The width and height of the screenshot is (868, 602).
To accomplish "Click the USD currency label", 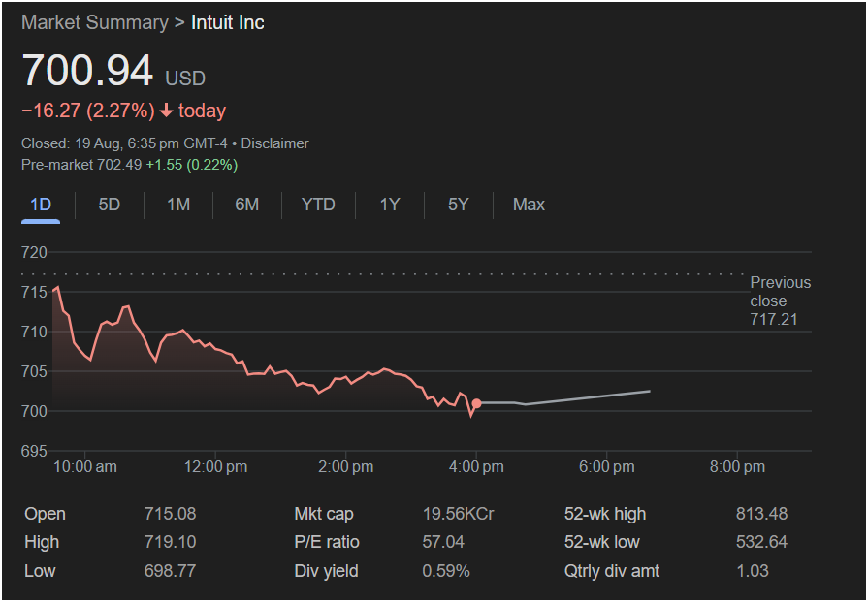I will [x=185, y=78].
